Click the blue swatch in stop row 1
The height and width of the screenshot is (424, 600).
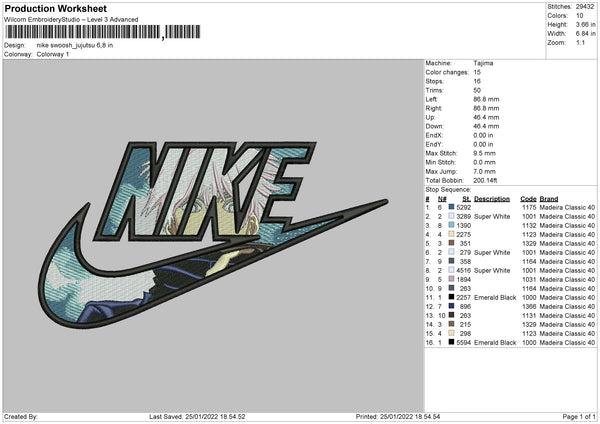click(x=452, y=207)
